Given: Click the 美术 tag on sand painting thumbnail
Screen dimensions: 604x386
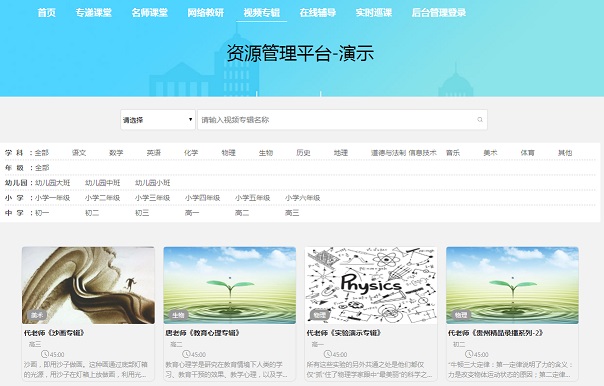Looking at the screenshot, I should point(37,315).
